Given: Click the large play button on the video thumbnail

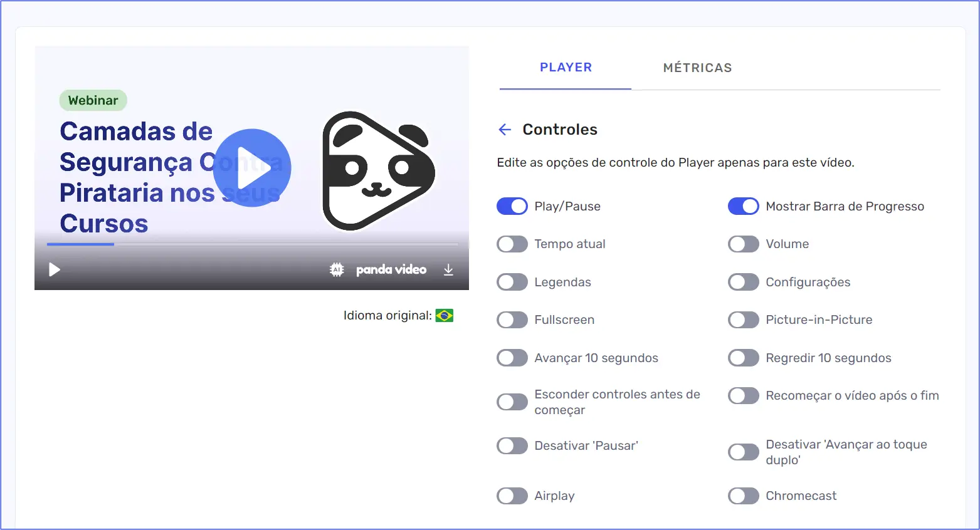Looking at the screenshot, I should (251, 168).
